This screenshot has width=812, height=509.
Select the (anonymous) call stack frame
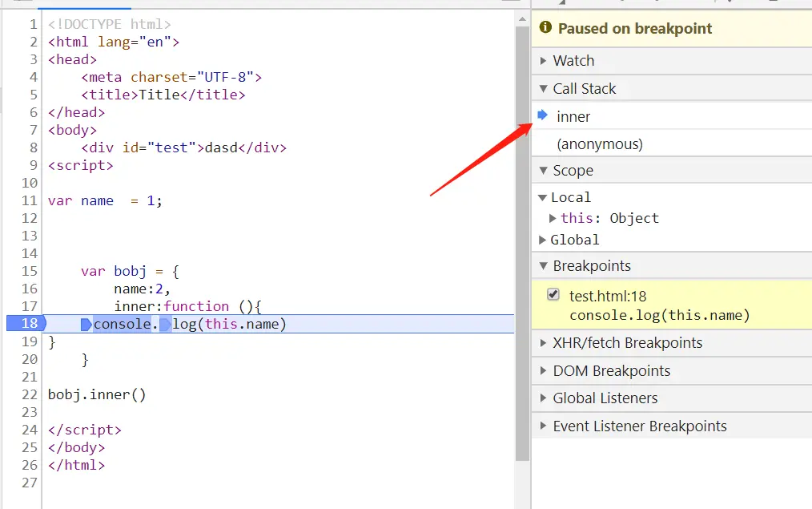[672, 143]
